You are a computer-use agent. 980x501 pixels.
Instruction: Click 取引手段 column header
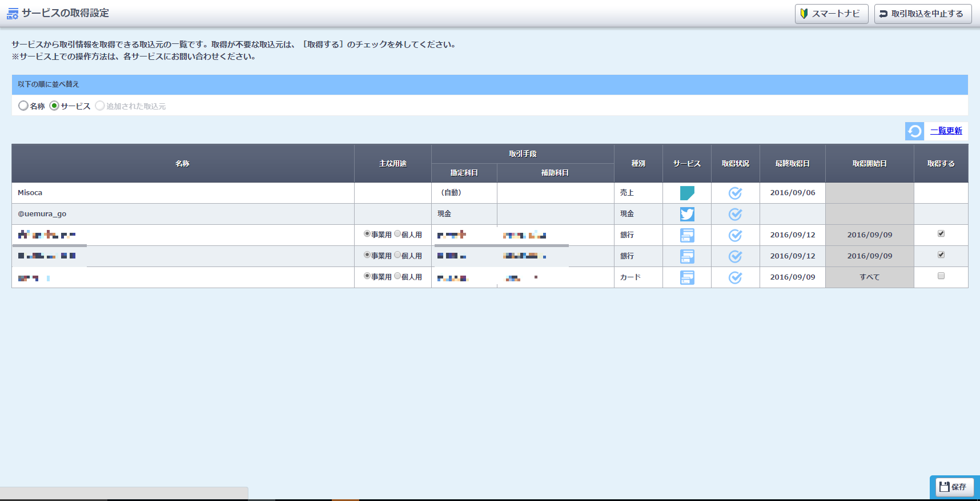523,154
